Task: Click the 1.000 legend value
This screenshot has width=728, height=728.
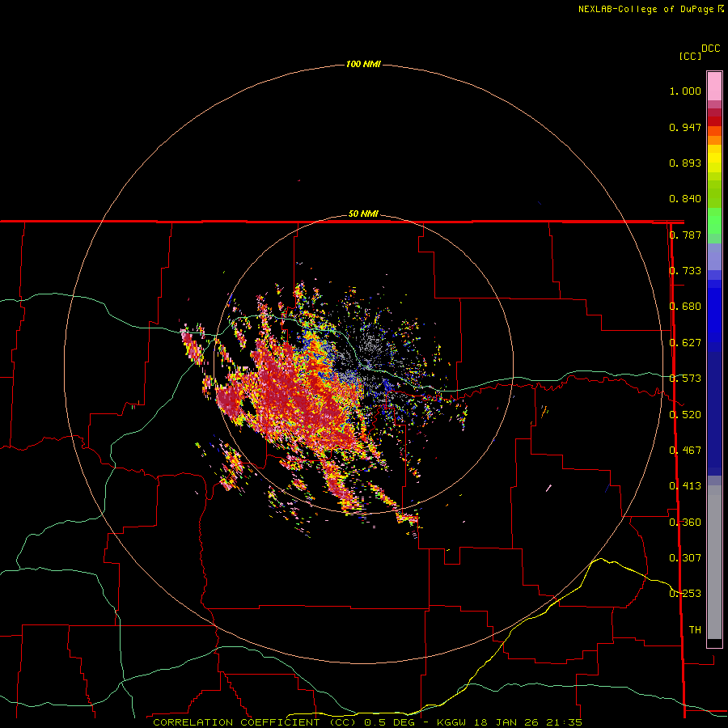Action: click(685, 91)
